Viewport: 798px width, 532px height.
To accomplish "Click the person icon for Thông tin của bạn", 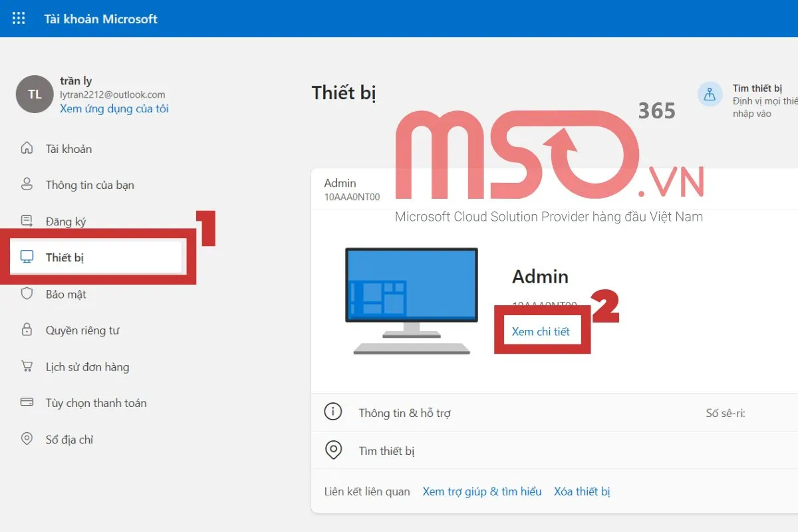I will coord(27,185).
